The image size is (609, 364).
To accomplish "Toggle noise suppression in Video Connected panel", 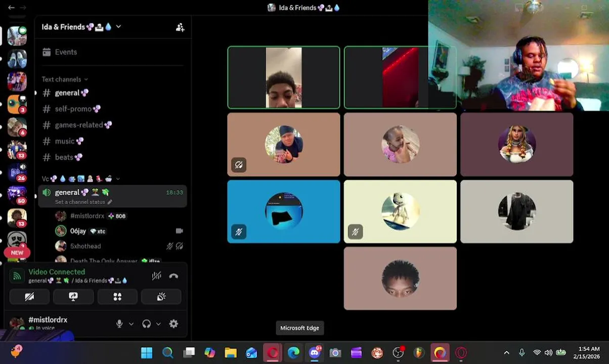I will pyautogui.click(x=157, y=276).
